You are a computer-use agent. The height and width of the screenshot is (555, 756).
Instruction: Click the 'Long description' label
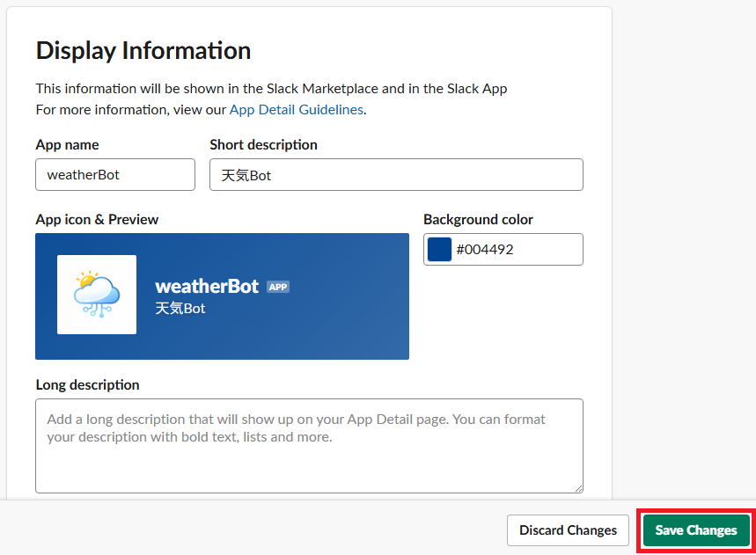pyautogui.click(x=87, y=384)
